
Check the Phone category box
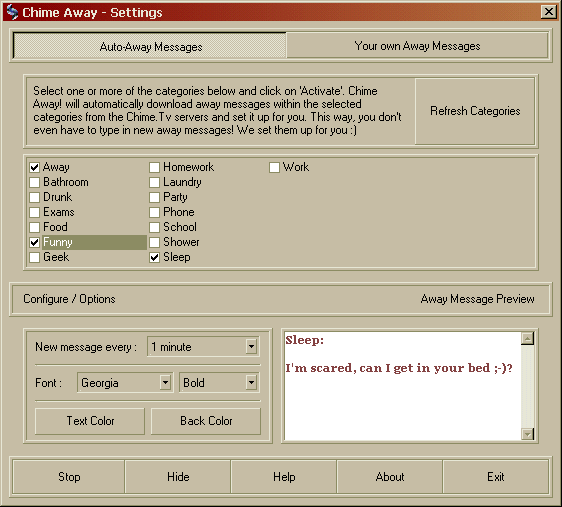point(154,212)
